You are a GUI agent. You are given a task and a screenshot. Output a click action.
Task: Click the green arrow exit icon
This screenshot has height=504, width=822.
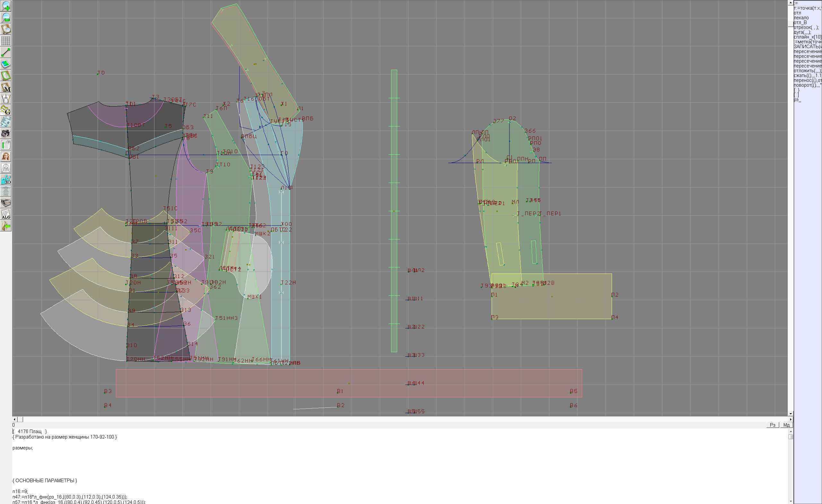click(x=6, y=226)
